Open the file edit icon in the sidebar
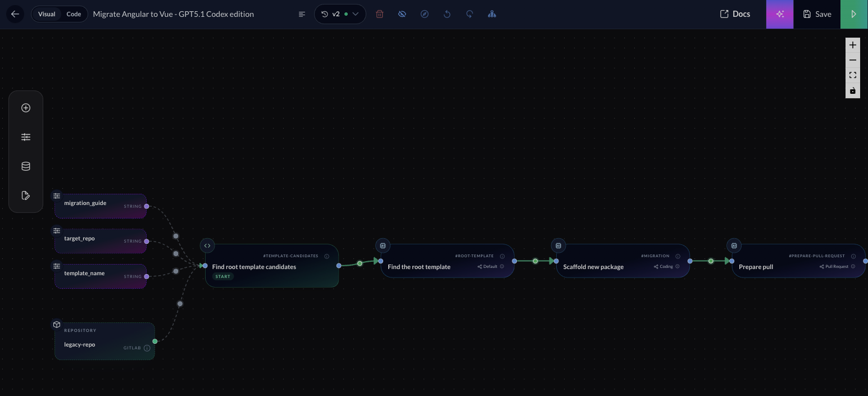Screen dimensions: 868x396 click(26, 195)
